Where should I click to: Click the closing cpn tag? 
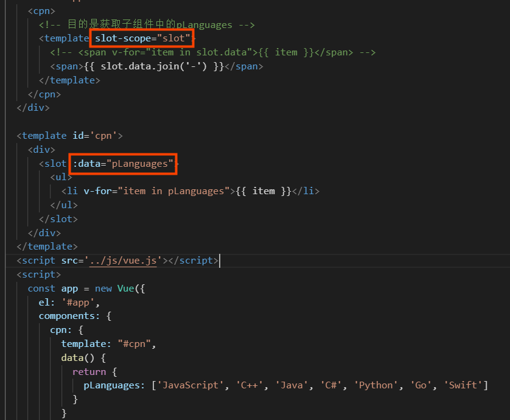pyautogui.click(x=44, y=94)
